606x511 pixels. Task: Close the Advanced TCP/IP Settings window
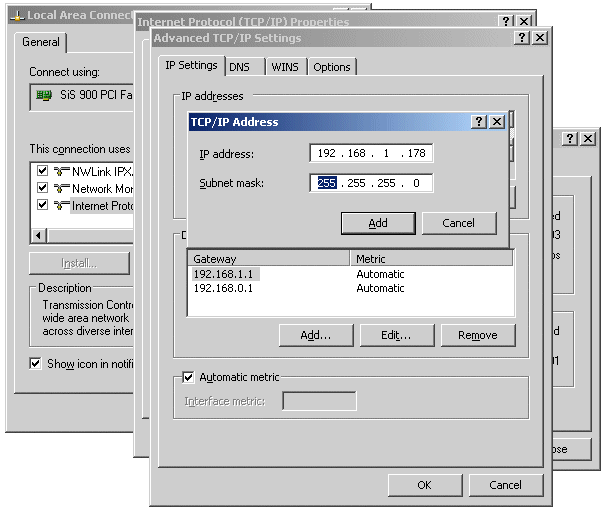[540, 37]
